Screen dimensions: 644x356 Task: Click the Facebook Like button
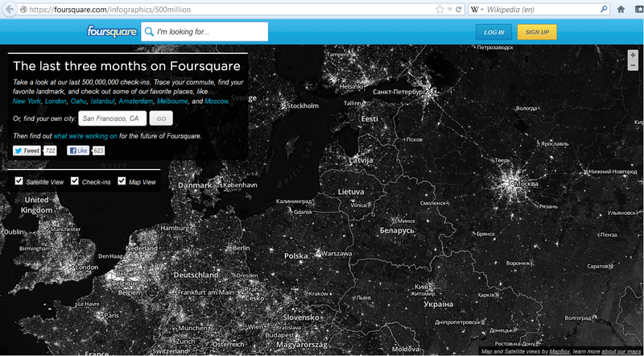click(x=78, y=151)
